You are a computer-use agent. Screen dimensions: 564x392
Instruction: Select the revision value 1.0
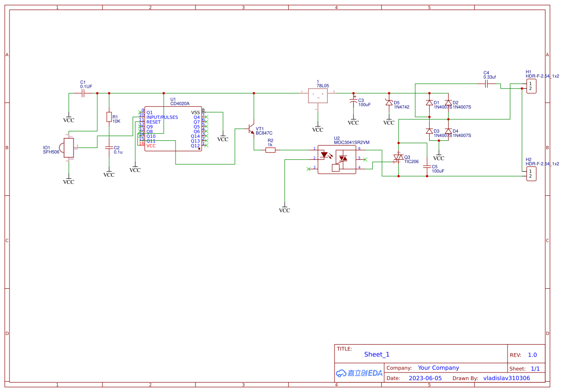coord(533,355)
